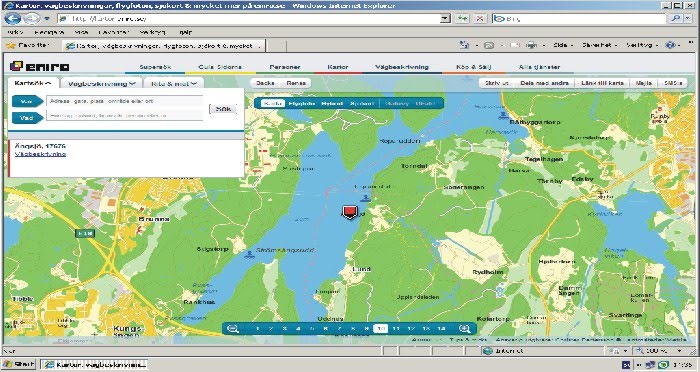700x372 pixels.
Task: Open the eniro logo home link
Action: point(39,67)
